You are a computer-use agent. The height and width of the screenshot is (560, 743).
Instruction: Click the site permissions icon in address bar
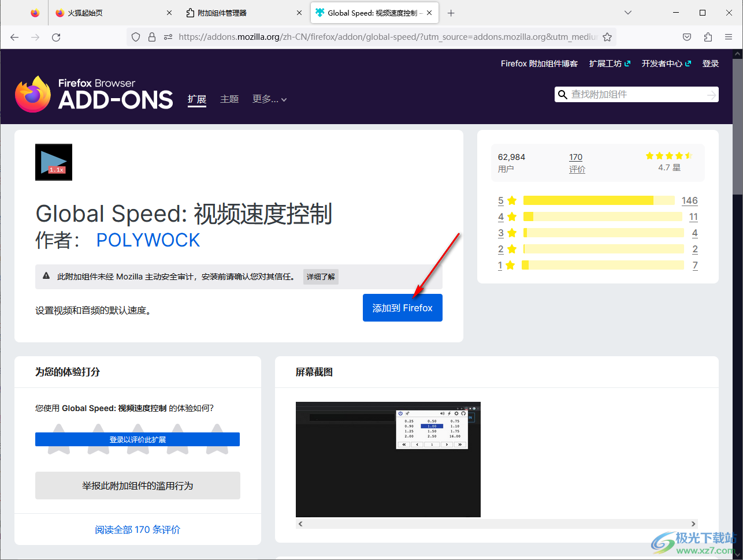tap(168, 37)
